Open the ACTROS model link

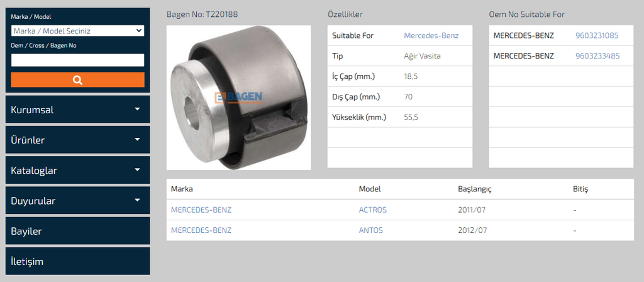pos(373,210)
